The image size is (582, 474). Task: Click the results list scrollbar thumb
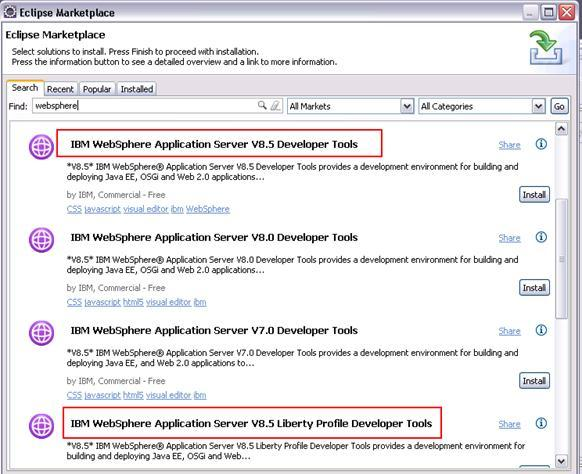pos(561,259)
